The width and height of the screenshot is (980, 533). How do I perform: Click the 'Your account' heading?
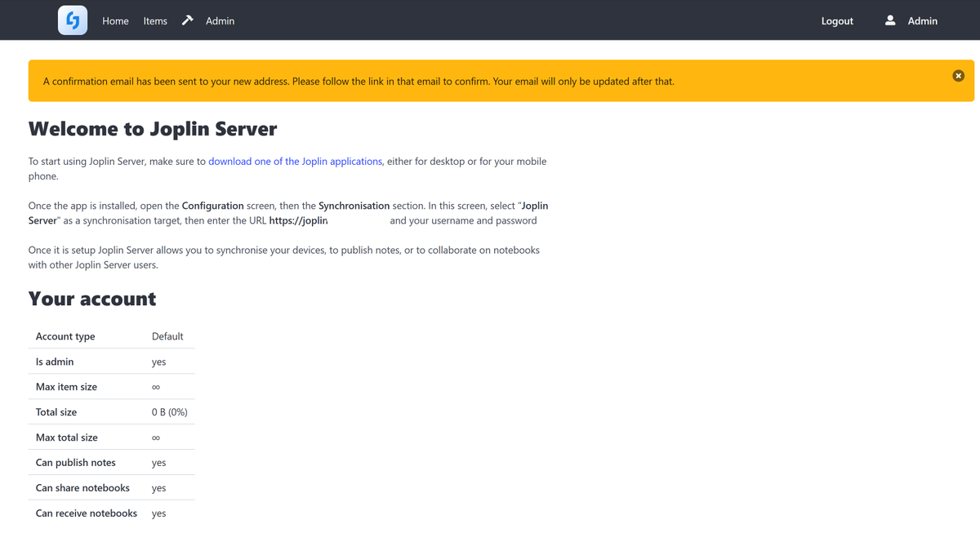(92, 299)
